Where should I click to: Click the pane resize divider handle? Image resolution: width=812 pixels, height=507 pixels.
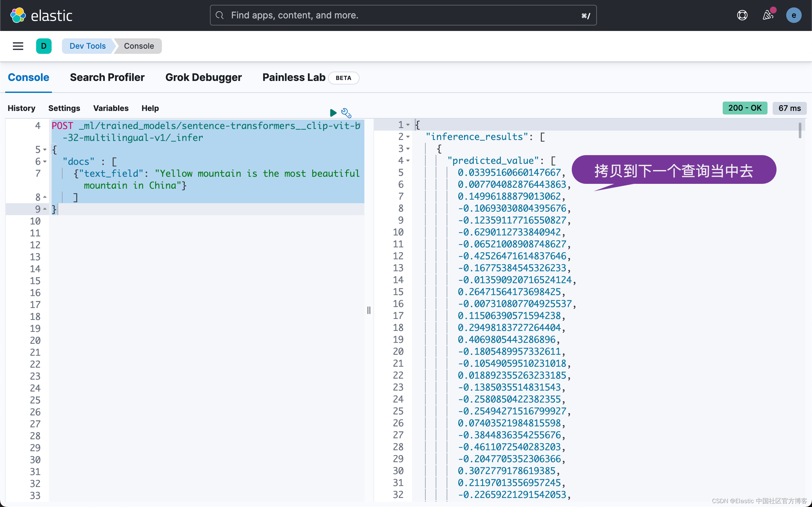(x=369, y=310)
